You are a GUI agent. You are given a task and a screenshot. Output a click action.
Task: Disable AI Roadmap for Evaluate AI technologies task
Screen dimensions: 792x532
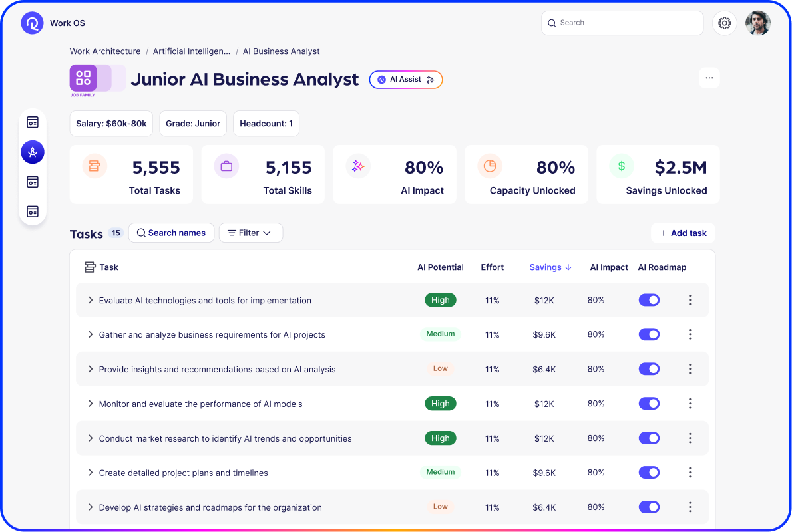[x=649, y=300]
